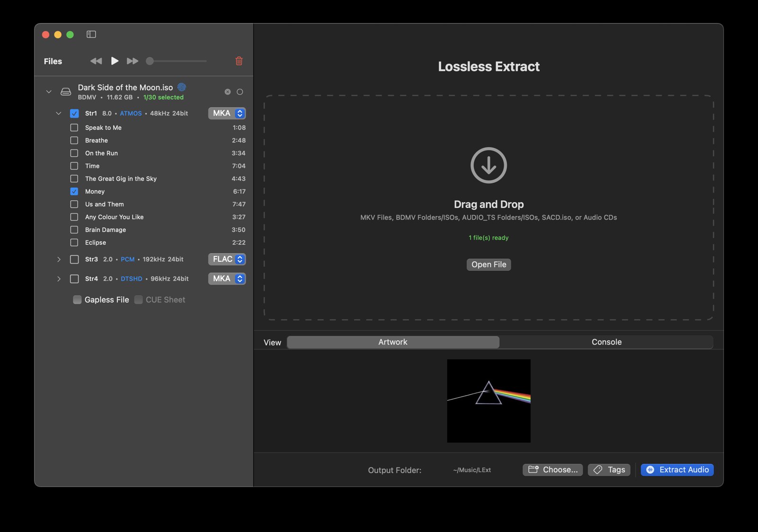Uncheck the Str1 stream checkbox
The height and width of the screenshot is (532, 758).
74,114
